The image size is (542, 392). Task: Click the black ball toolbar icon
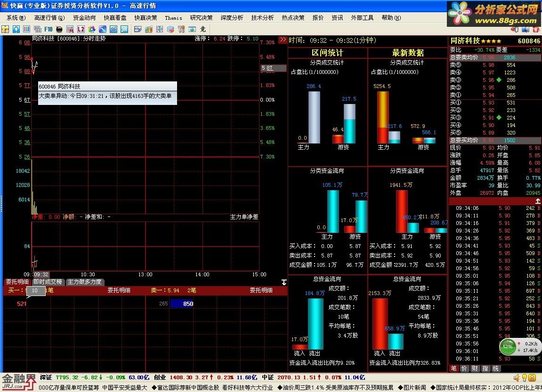click(x=59, y=29)
